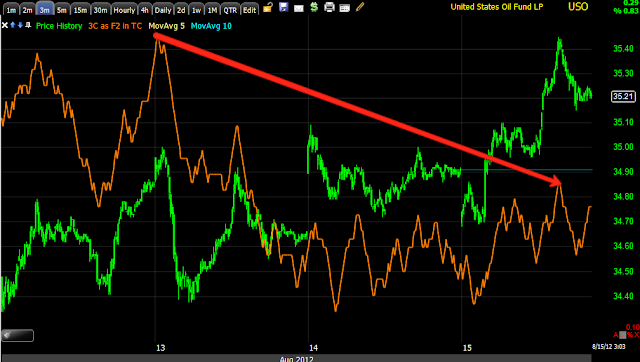Click the date label 14 on time axis
This screenshot has height=362, width=640.
coord(313,348)
